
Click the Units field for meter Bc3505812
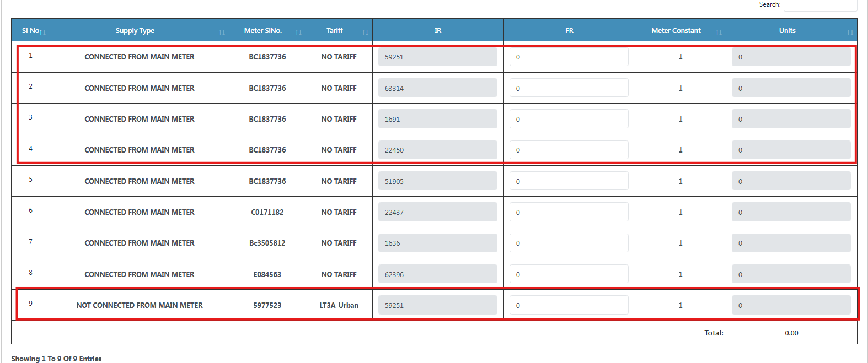click(x=791, y=243)
